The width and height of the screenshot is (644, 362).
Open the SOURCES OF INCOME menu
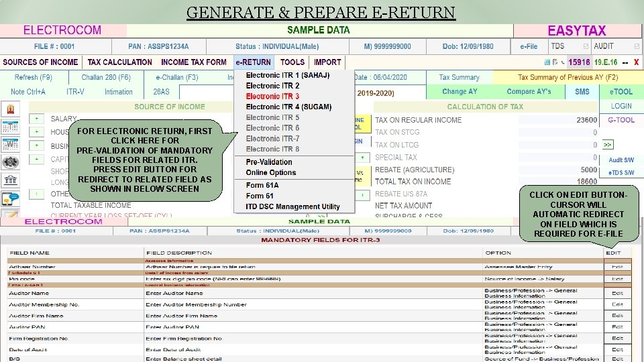pos(40,62)
